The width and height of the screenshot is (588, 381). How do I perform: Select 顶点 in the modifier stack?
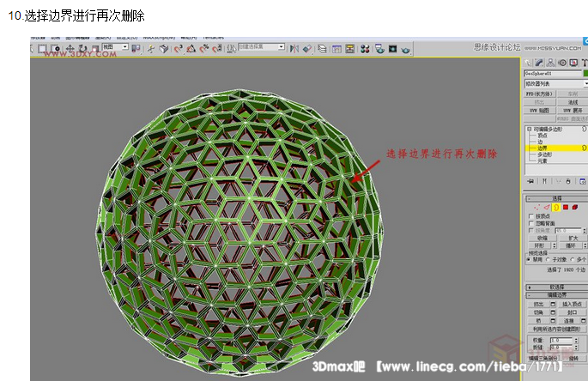[x=543, y=136]
